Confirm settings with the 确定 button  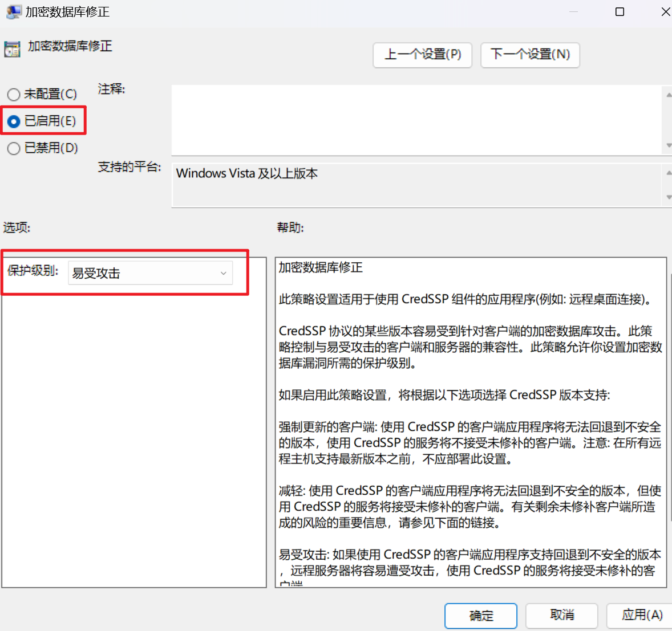coord(480,616)
